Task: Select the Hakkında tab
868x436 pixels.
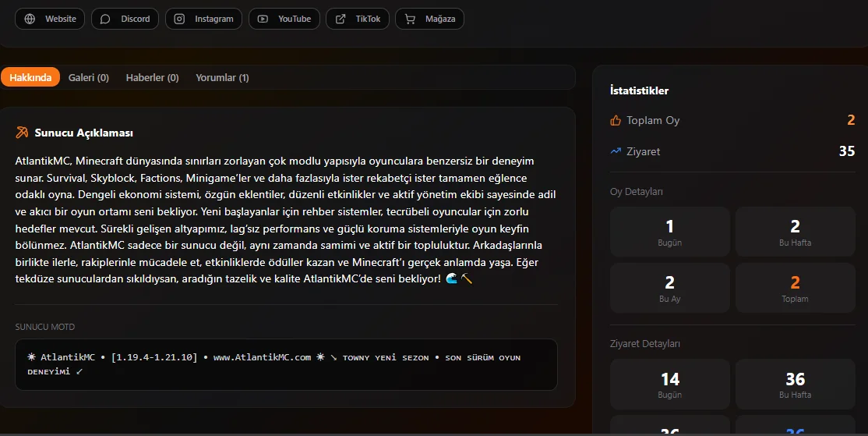Action: pyautogui.click(x=30, y=77)
